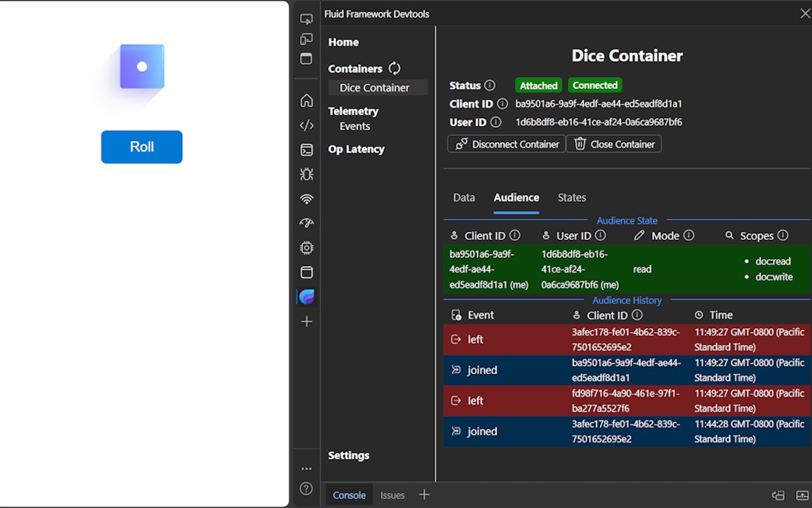Click info icon on Audience State Client ID column
This screenshot has height=508, width=812.
click(515, 236)
